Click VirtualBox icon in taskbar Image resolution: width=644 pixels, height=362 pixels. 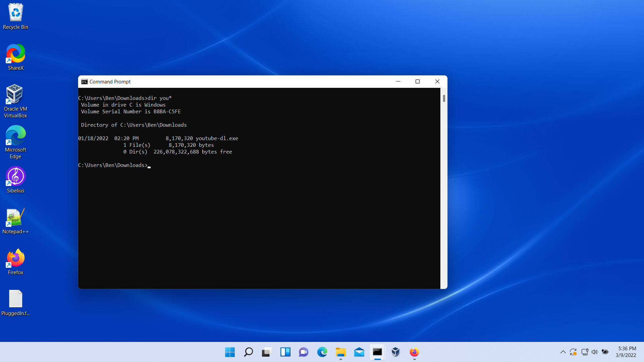396,352
